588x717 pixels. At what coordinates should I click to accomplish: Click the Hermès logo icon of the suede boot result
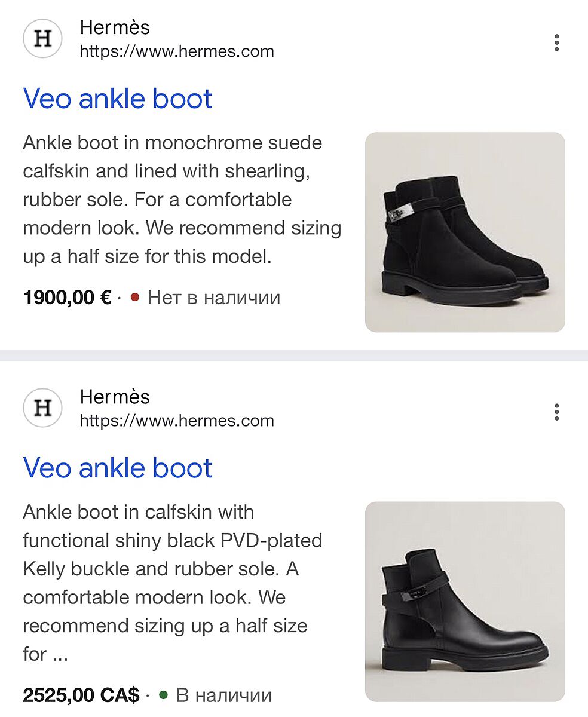click(42, 39)
